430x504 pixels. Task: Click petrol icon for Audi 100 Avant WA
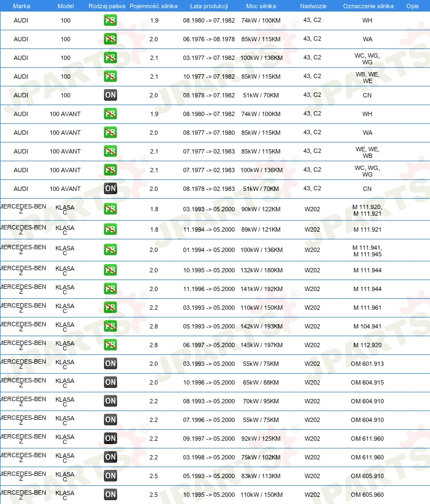(x=110, y=132)
